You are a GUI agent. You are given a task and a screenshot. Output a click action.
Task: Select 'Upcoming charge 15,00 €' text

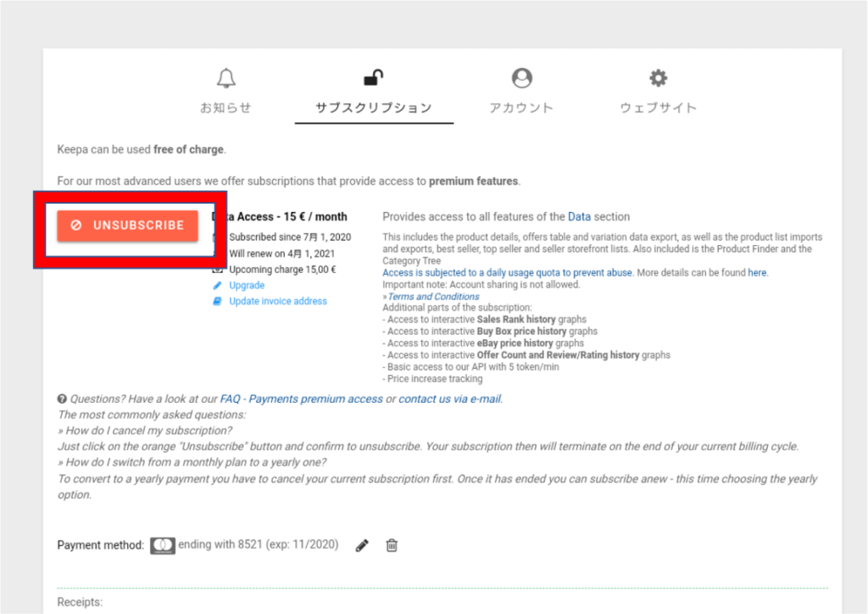[282, 270]
